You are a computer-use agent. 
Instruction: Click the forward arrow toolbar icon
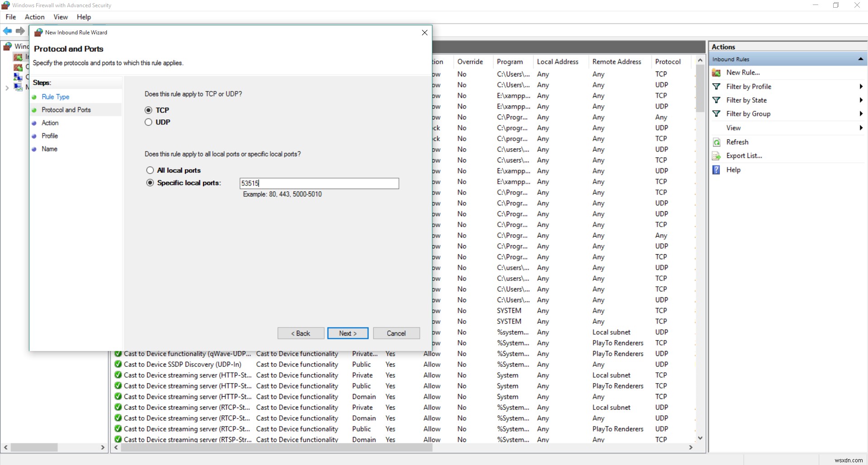coord(20,31)
